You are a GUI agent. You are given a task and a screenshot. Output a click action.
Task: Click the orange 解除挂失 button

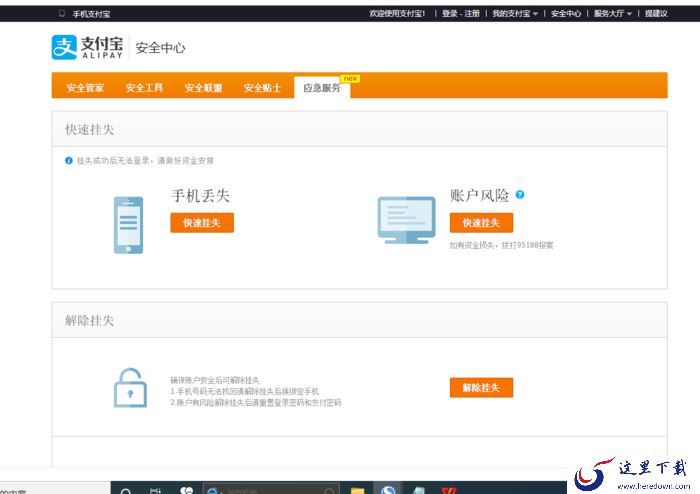(x=481, y=387)
